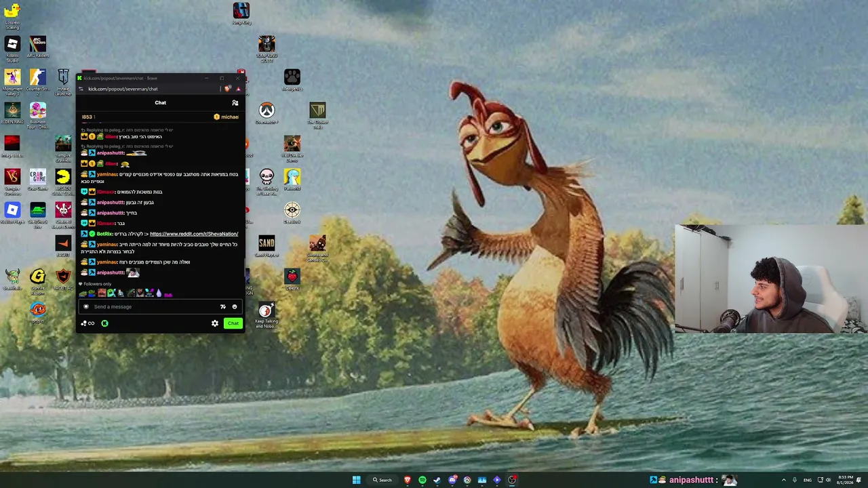
Task: Click Brave Shields icon in address bar
Action: tap(228, 89)
